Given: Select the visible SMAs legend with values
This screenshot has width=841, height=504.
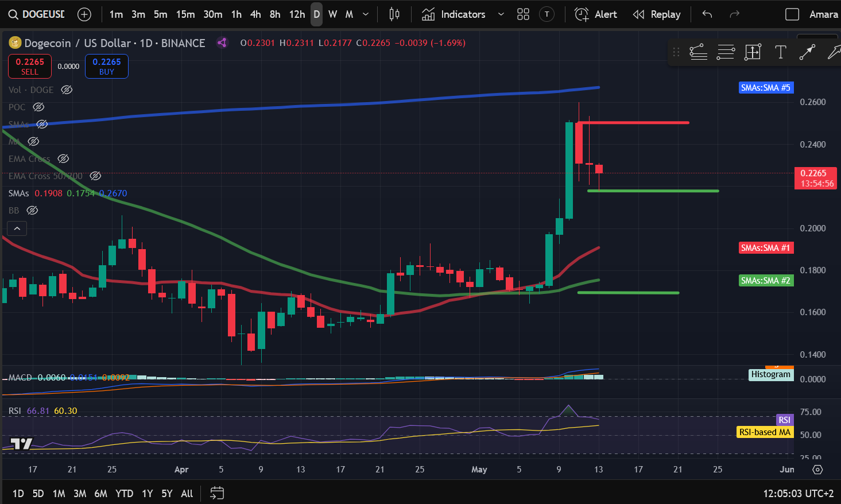Looking at the screenshot, I should (x=68, y=193).
